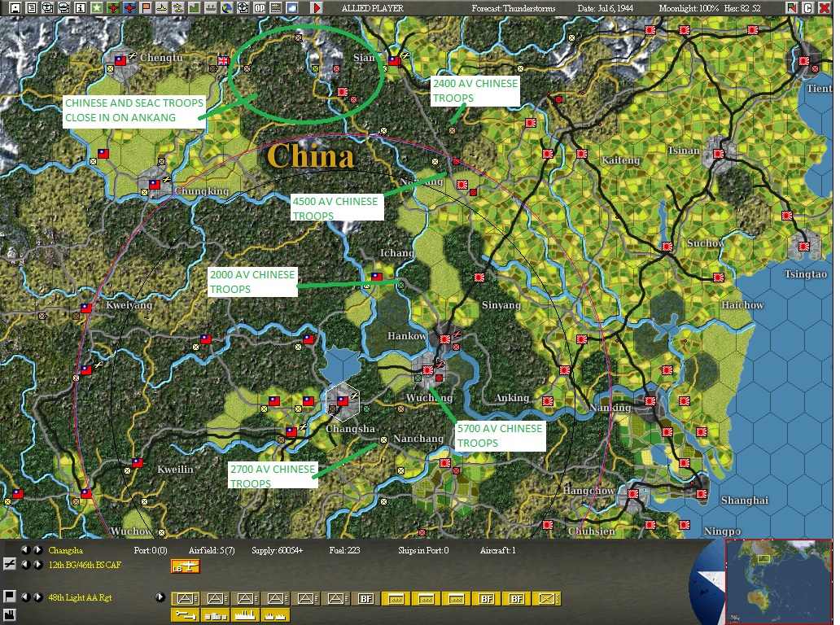Viewport: 840px width, 625px height.
Task: Click 'ALLIED PLAYER' label
Action: (372, 8)
